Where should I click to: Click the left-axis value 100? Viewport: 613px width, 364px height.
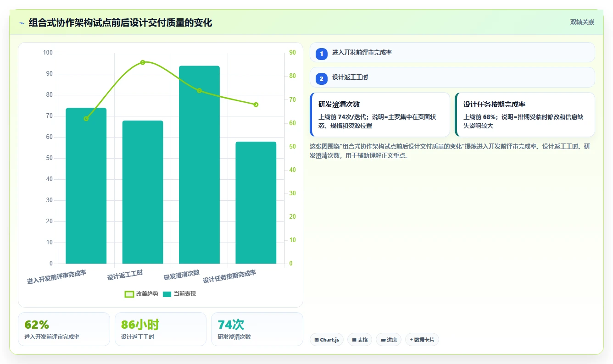[x=48, y=53]
